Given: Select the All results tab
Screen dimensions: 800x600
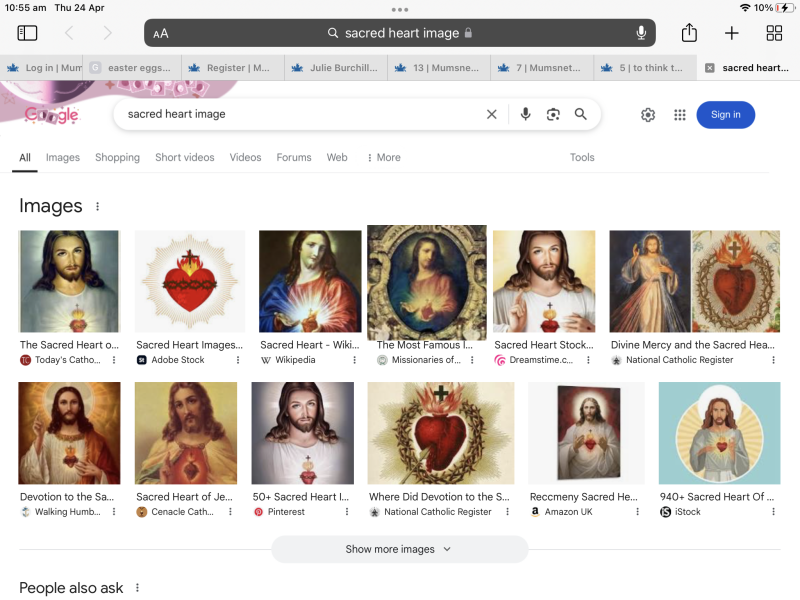Looking at the screenshot, I should click(24, 158).
